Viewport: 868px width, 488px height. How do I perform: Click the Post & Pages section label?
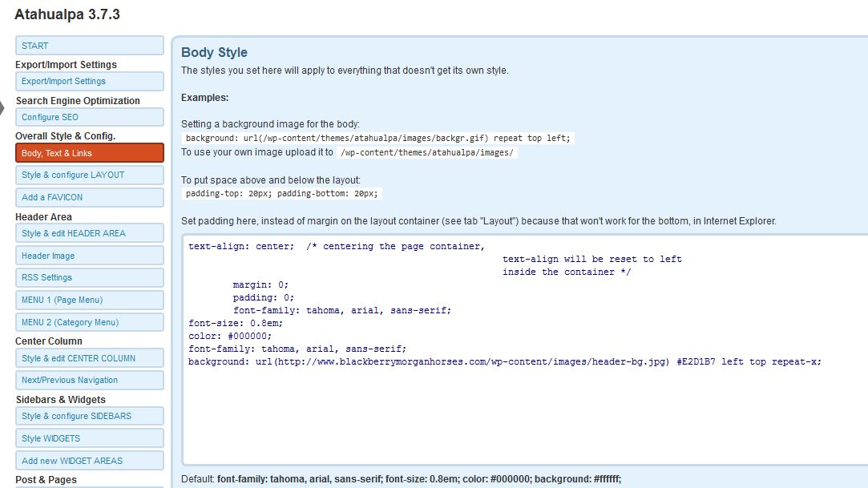46,480
